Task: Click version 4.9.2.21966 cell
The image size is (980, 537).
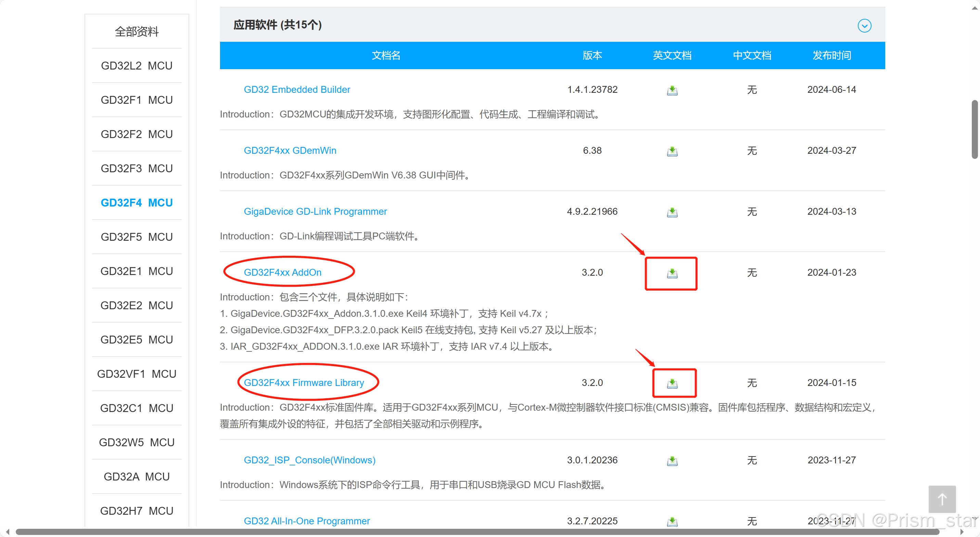Action: 592,211
